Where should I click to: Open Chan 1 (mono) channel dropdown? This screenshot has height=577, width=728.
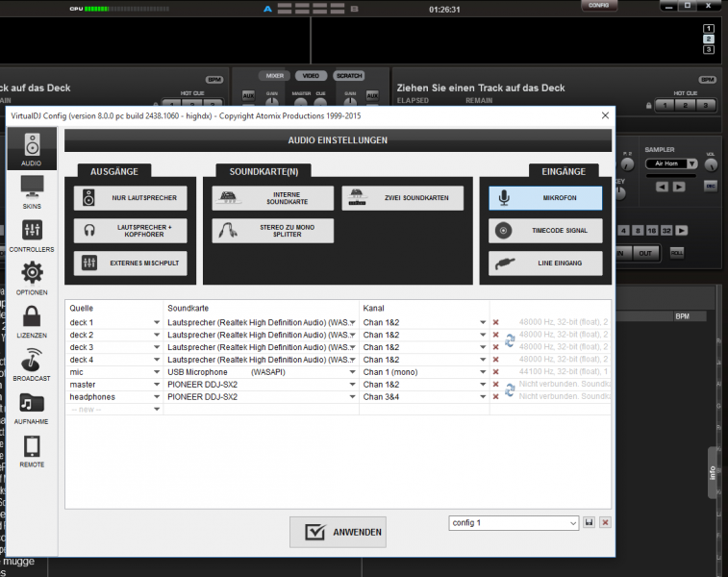pyautogui.click(x=483, y=372)
